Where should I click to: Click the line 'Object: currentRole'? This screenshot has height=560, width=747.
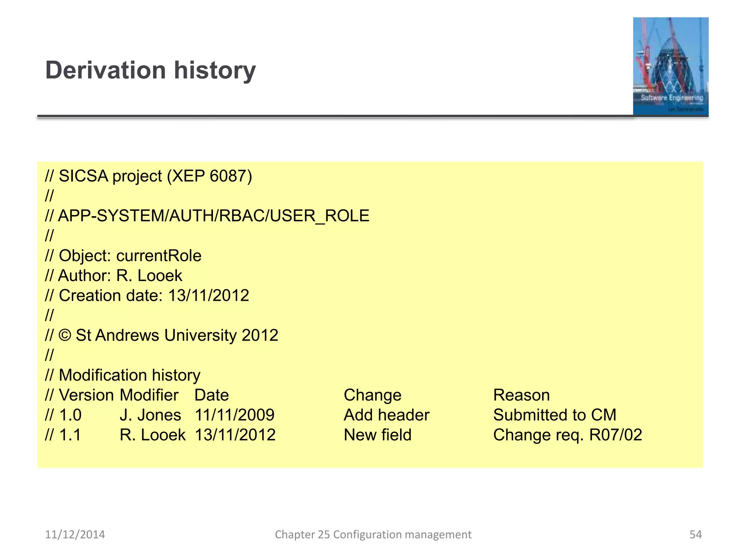130,256
